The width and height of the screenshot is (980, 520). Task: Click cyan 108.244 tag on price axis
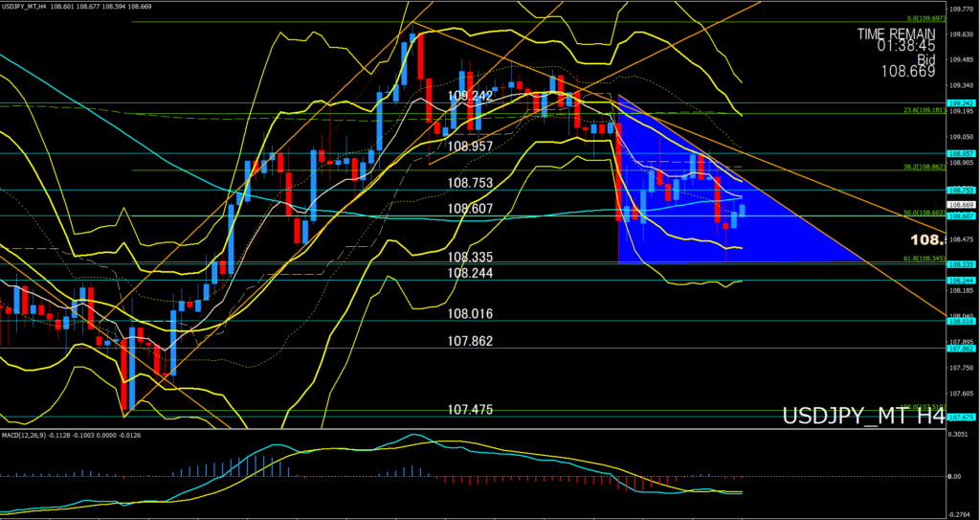pos(963,281)
